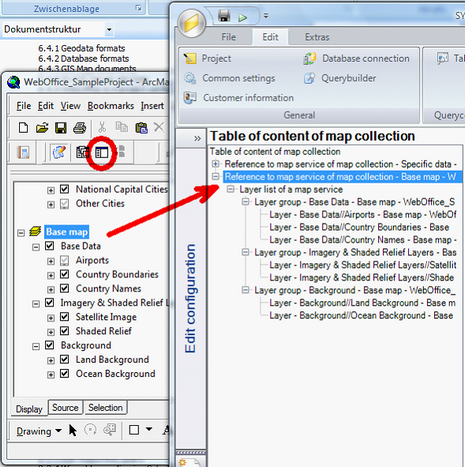The width and height of the screenshot is (465, 467).
Task: Open the File menu in ArcMap
Action: (24, 106)
